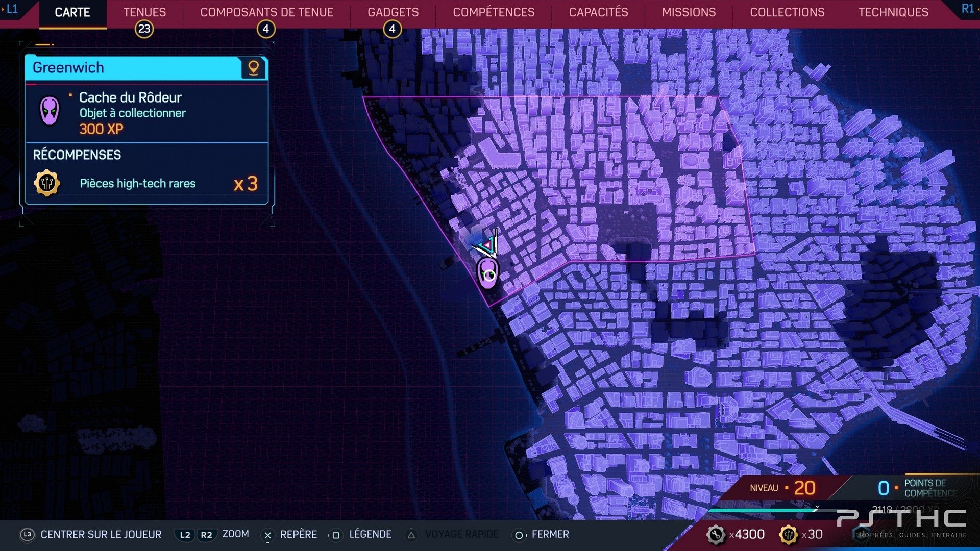Click the rare high-tech parts reward icon
Viewport: 980px width, 551px height.
47,183
